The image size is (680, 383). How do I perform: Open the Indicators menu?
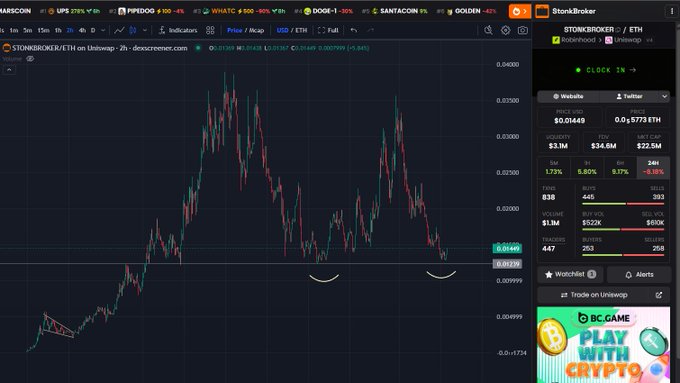pyautogui.click(x=178, y=30)
